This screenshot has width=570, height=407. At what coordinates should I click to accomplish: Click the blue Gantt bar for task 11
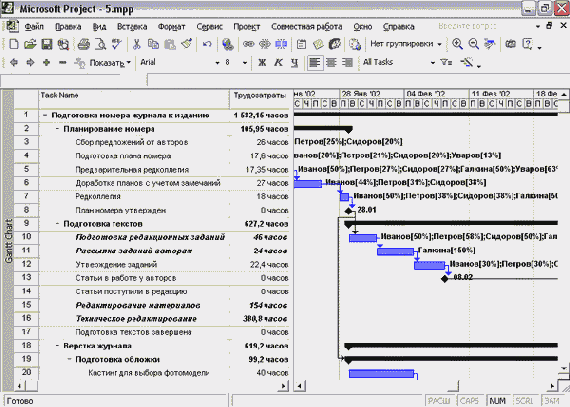coord(396,251)
